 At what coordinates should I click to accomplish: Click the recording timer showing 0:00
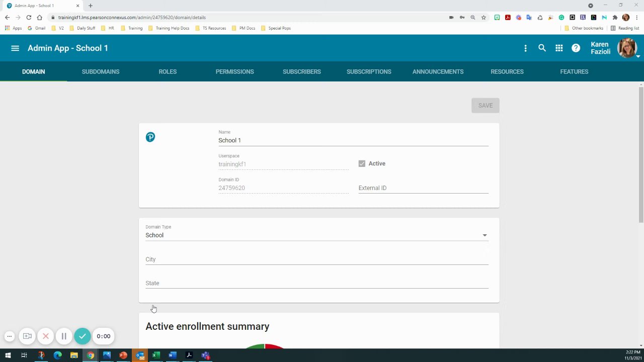coord(104,336)
